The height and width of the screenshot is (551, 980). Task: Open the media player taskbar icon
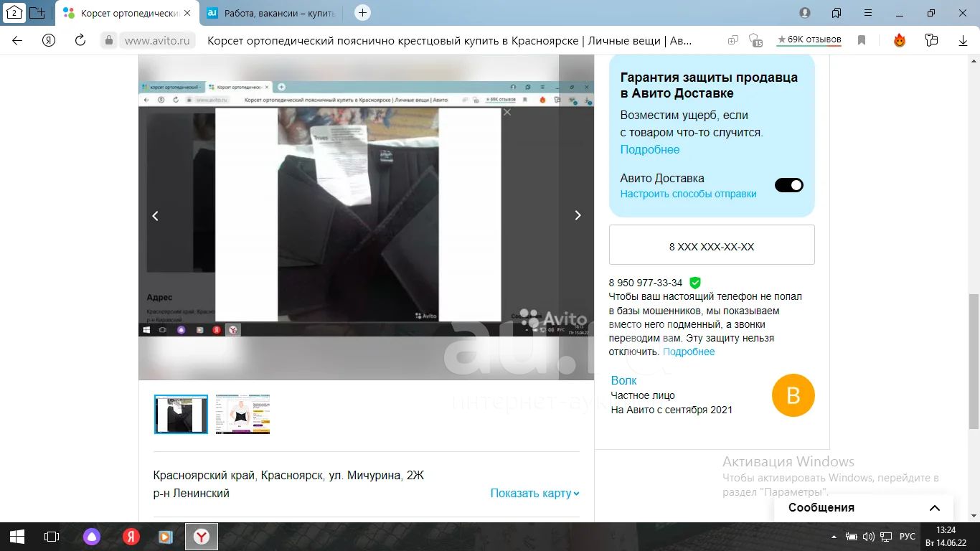point(165,537)
